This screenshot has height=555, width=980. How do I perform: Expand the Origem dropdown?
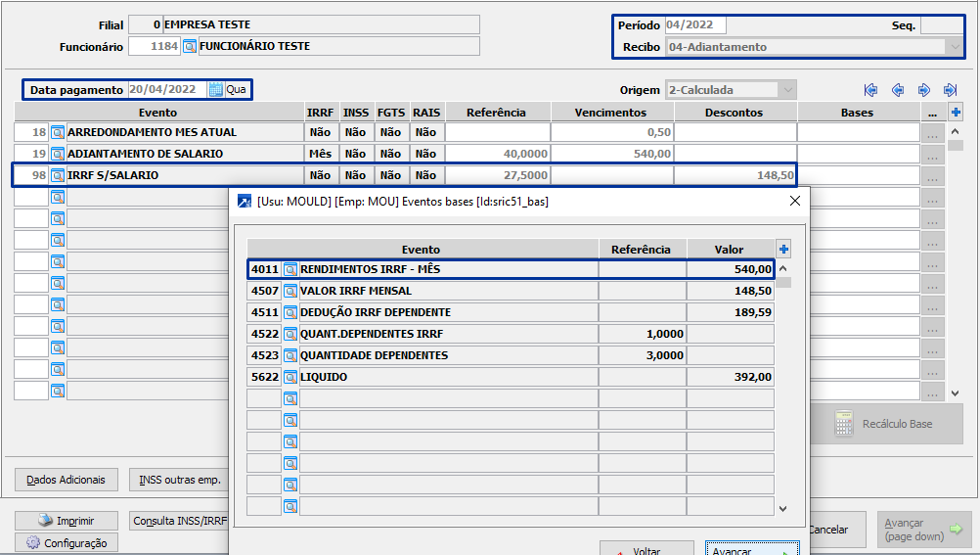click(787, 90)
